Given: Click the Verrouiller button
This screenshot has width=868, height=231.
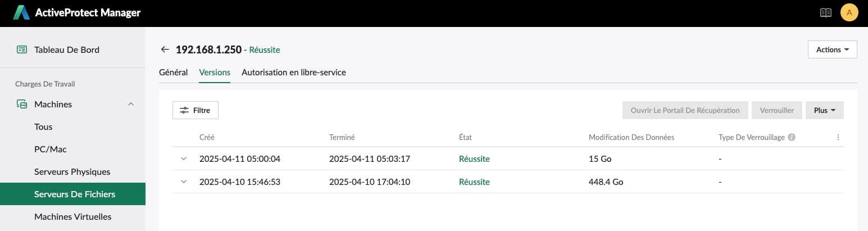Looking at the screenshot, I should pyautogui.click(x=776, y=110).
